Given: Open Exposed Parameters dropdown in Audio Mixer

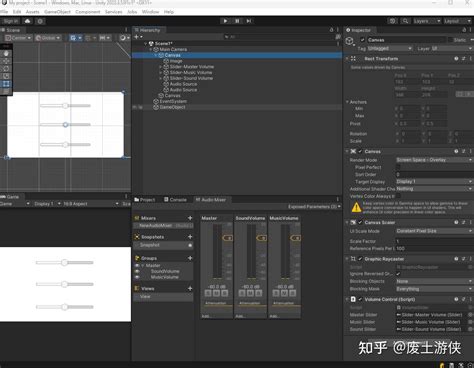Looking at the screenshot, I should [314, 207].
